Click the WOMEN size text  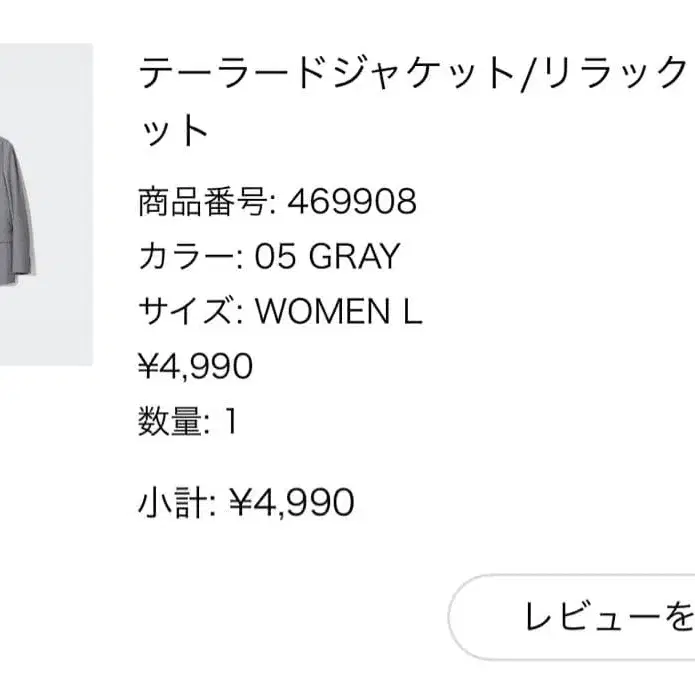(322, 313)
